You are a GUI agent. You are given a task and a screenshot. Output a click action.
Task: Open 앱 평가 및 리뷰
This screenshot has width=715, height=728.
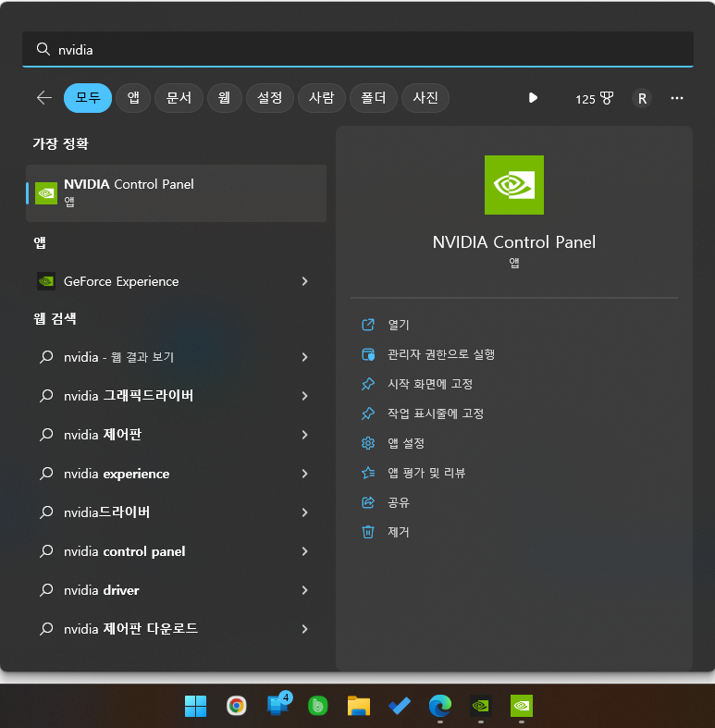point(426,473)
